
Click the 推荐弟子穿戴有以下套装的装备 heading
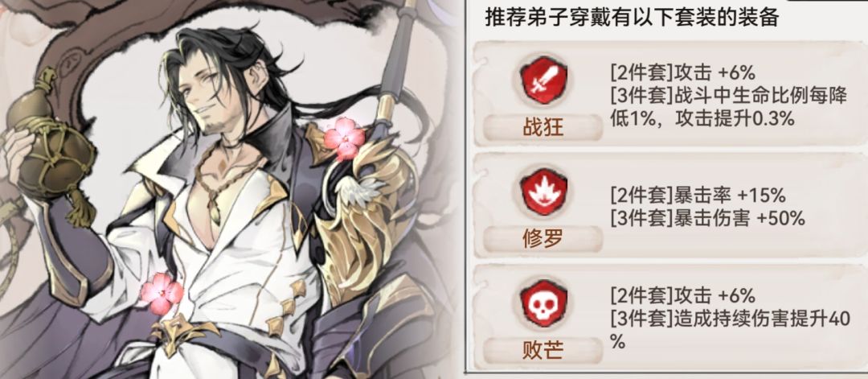click(x=632, y=19)
